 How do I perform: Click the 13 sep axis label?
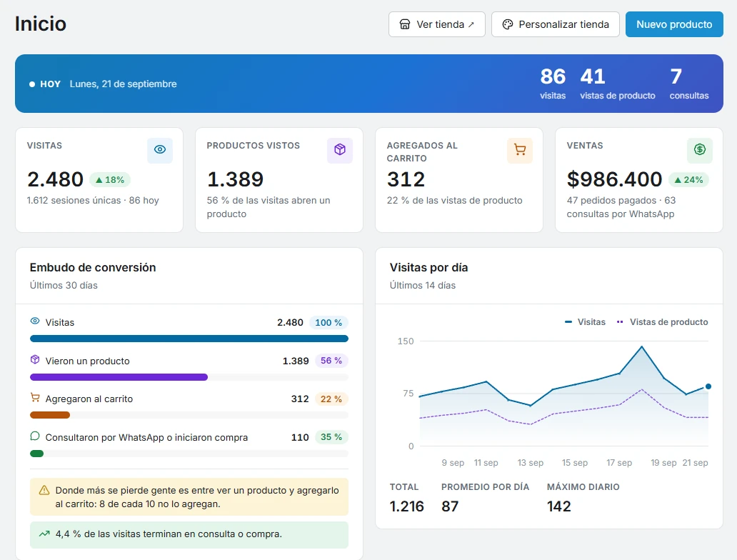[x=530, y=463]
